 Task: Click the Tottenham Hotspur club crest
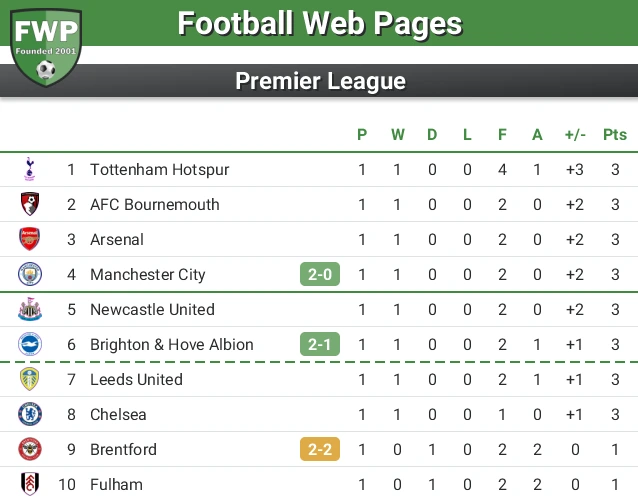click(x=30, y=169)
